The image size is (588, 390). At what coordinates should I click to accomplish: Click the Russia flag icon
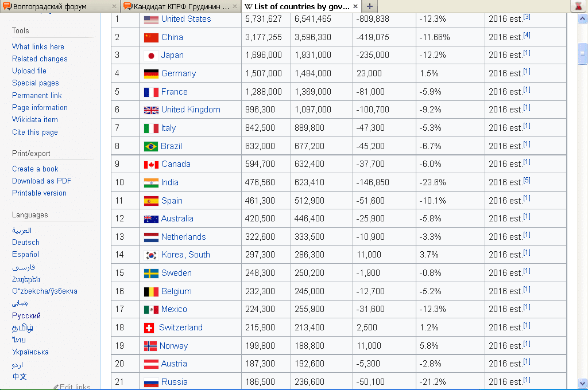click(x=151, y=383)
